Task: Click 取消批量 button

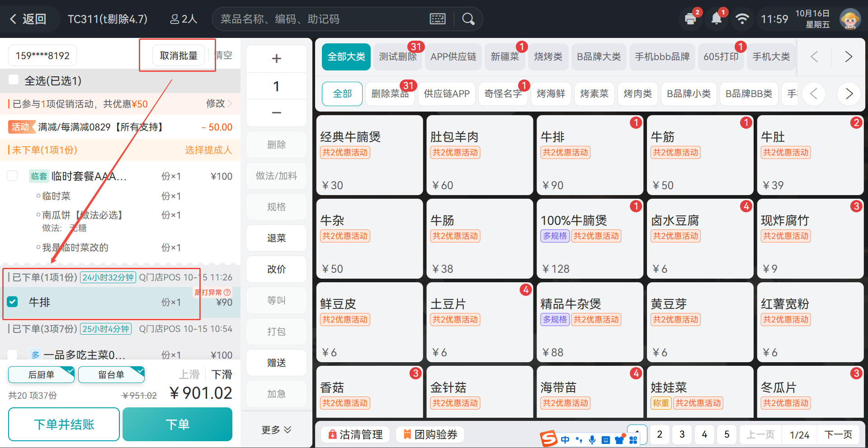Action: (179, 56)
